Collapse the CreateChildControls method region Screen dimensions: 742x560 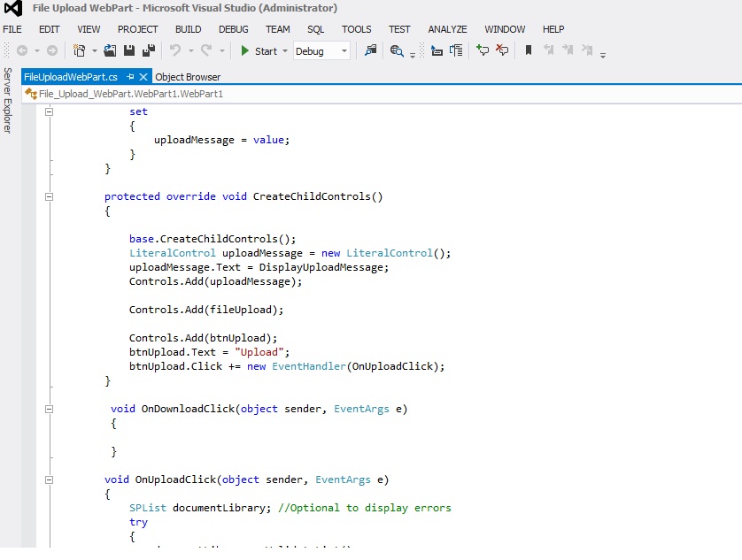click(50, 196)
